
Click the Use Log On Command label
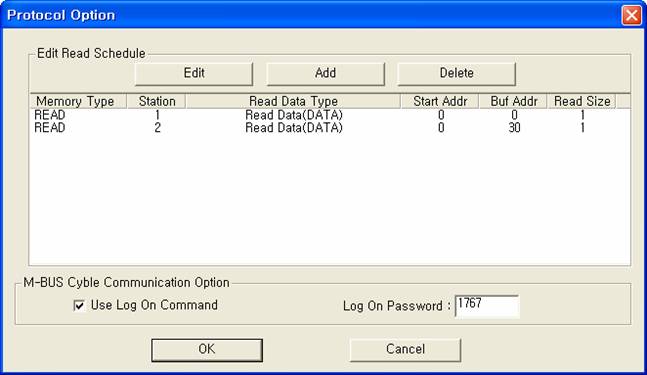click(x=154, y=305)
